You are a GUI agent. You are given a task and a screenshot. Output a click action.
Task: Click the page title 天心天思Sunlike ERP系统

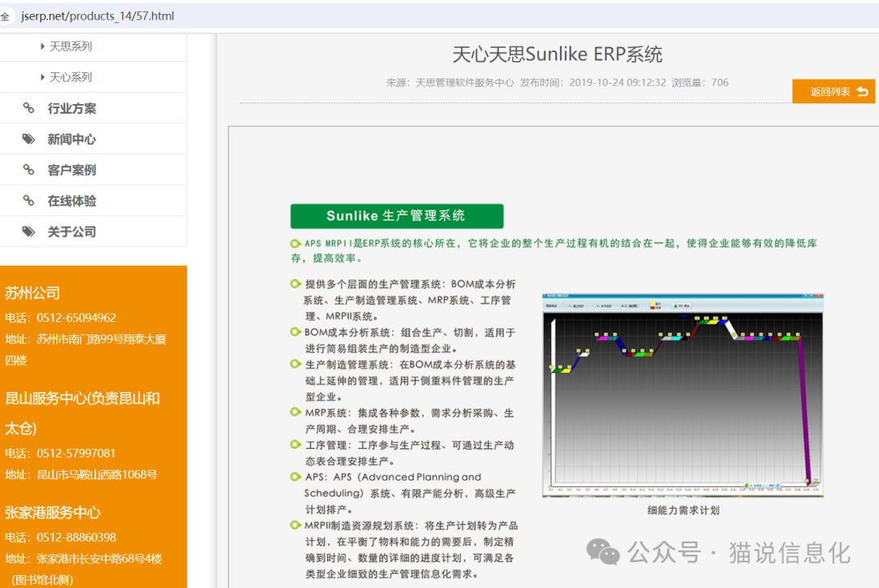[x=558, y=54]
